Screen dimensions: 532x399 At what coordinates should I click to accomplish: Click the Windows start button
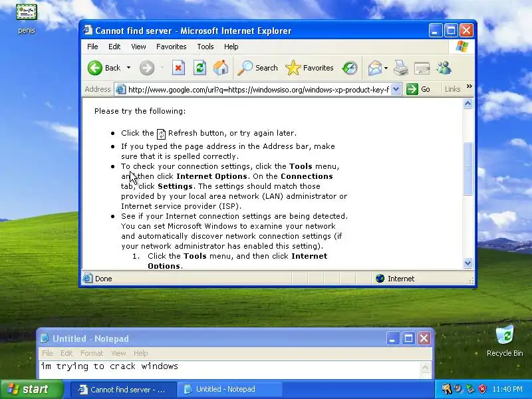coord(31,389)
